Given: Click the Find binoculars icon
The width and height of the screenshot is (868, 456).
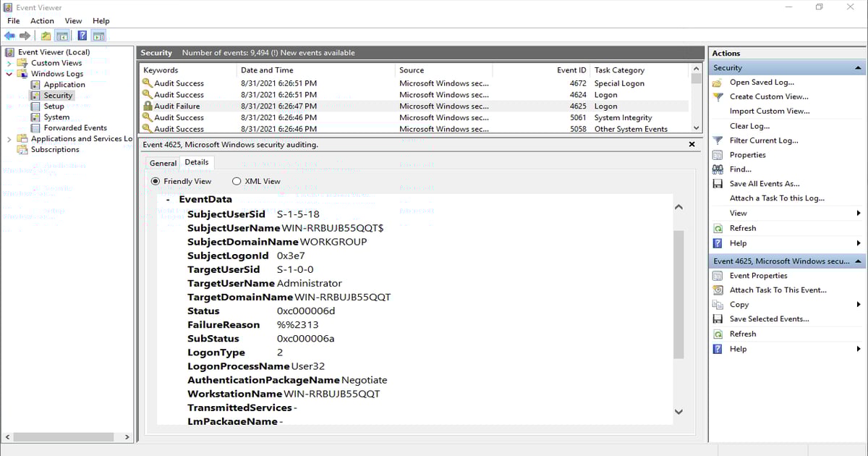Looking at the screenshot, I should [718, 169].
